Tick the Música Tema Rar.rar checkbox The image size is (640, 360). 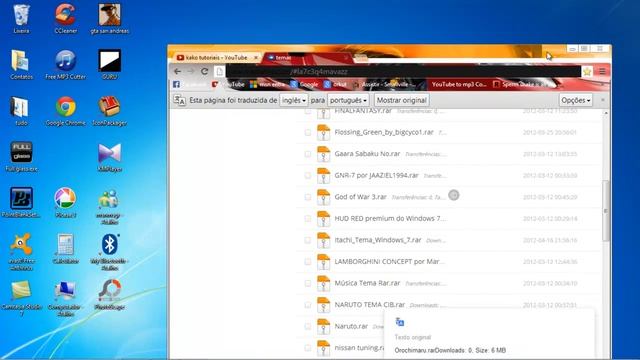pyautogui.click(x=308, y=283)
